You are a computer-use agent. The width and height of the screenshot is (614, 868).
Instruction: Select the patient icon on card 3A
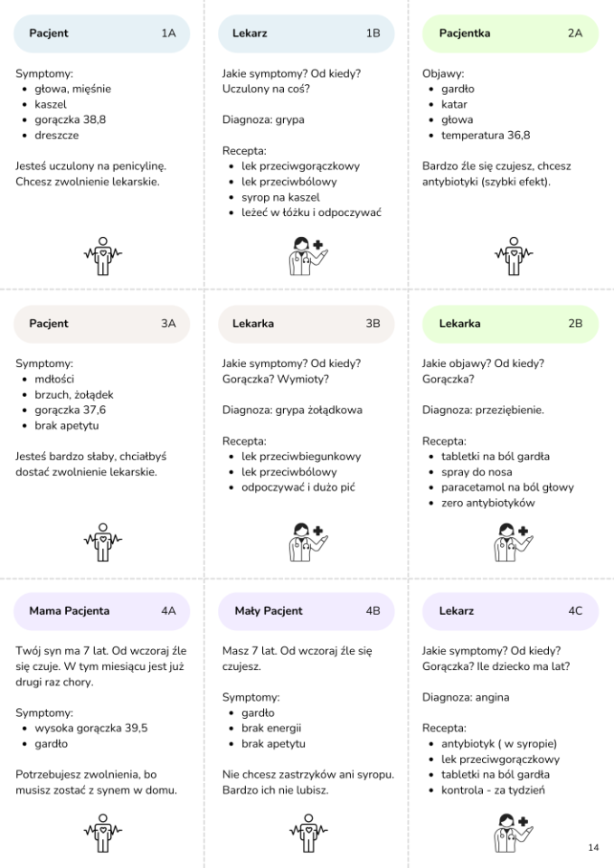tap(102, 542)
